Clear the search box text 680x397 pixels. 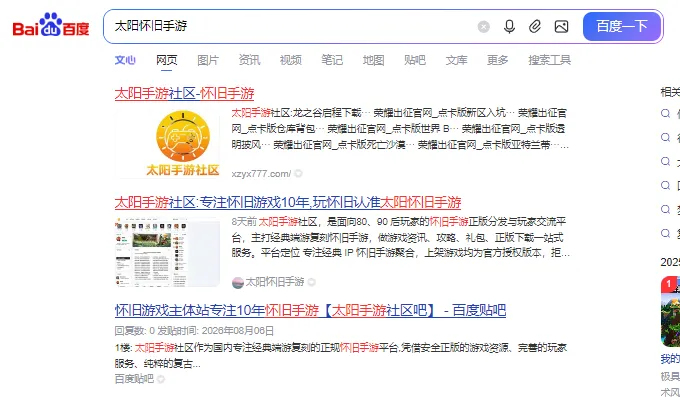tap(484, 27)
